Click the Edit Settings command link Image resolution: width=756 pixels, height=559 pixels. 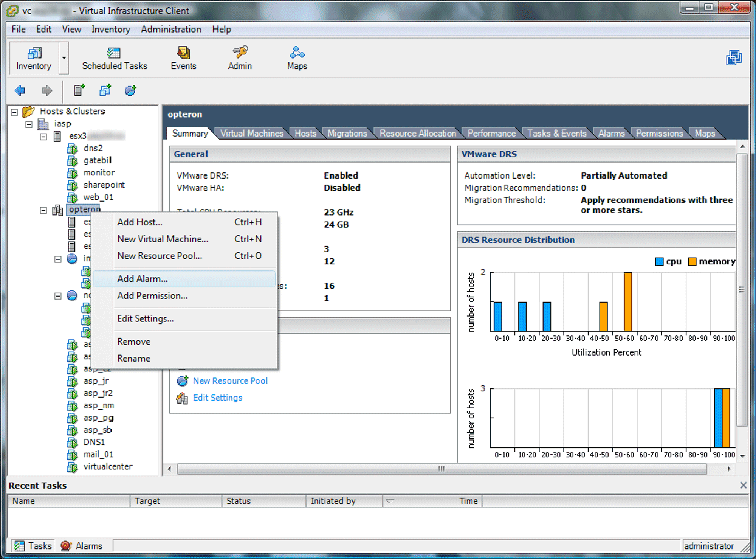coord(217,398)
